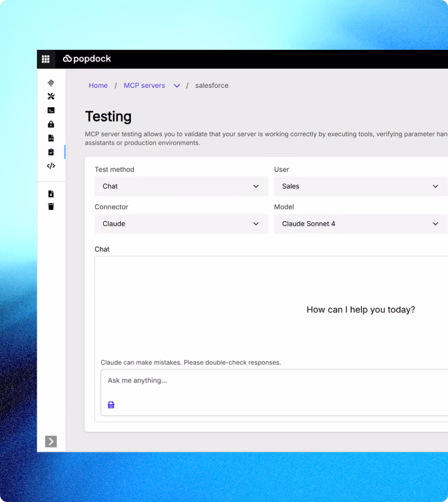Image resolution: width=448 pixels, height=502 pixels.
Task: Click the salesforce breadcrumb text
Action: click(212, 85)
